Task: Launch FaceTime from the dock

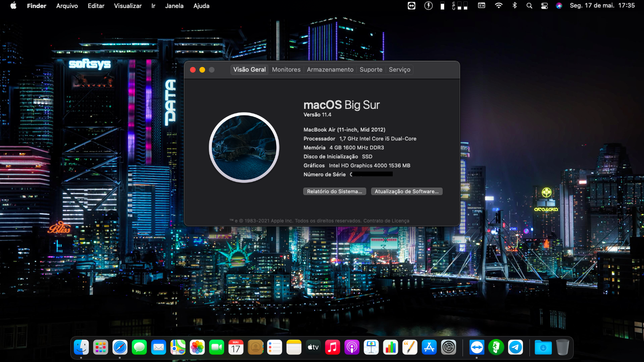Action: pos(216,347)
